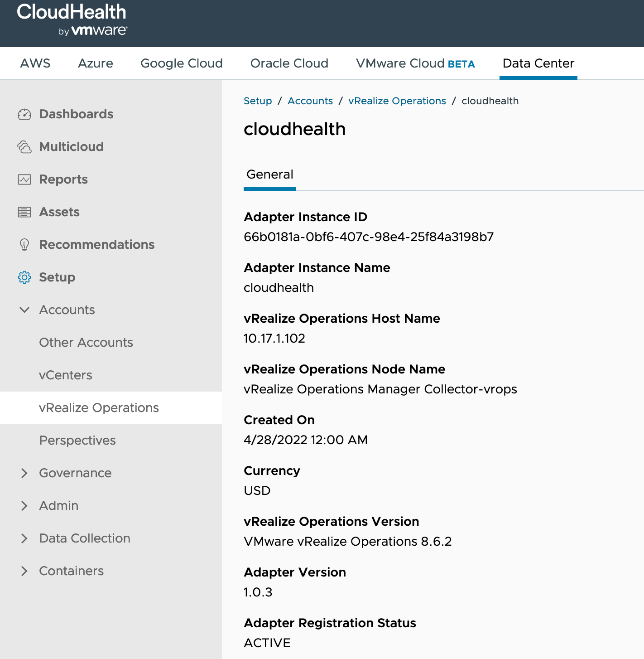Go to Accounts breadcrumb link
Screen dimensions: 644x659
coord(310,101)
